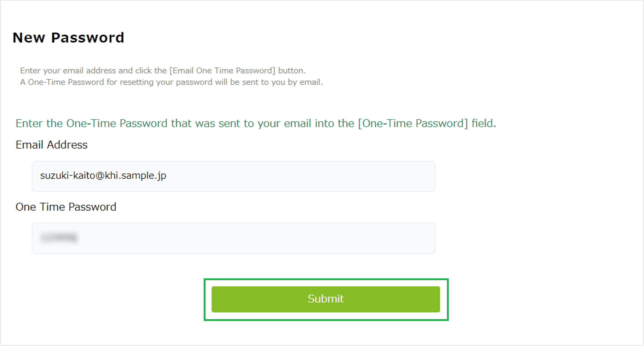The image size is (644, 346).
Task: Click the "New Password" page heading
Action: (68, 38)
